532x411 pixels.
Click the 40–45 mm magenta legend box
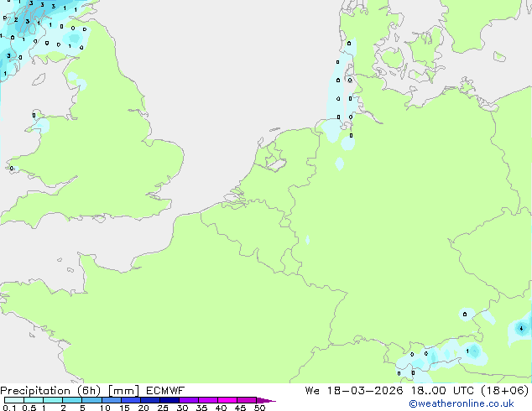pos(227,400)
